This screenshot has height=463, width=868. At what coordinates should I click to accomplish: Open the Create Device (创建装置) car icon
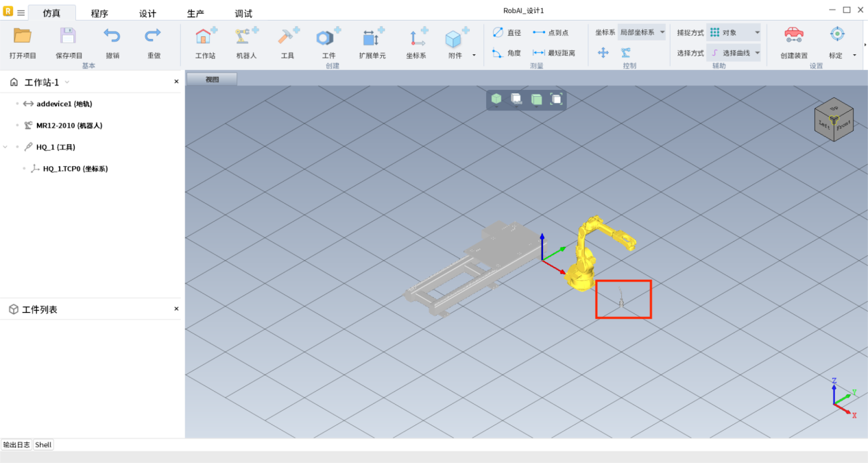pos(793,36)
